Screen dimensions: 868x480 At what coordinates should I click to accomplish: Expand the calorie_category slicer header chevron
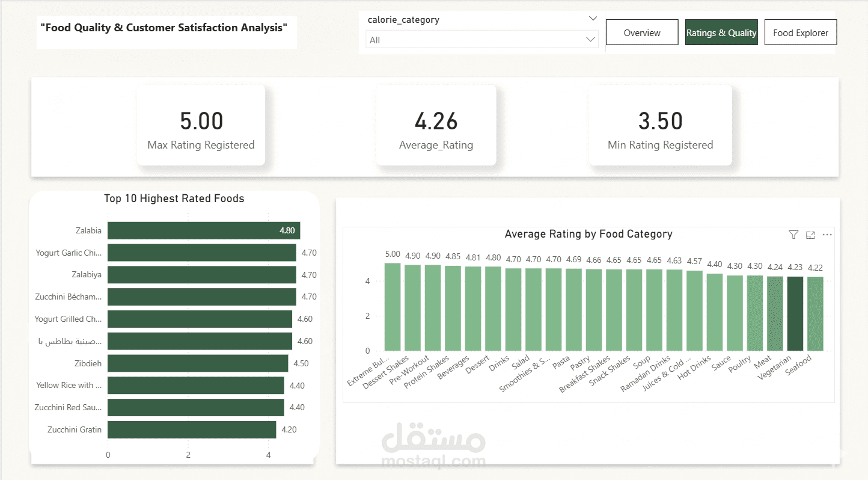(x=593, y=19)
